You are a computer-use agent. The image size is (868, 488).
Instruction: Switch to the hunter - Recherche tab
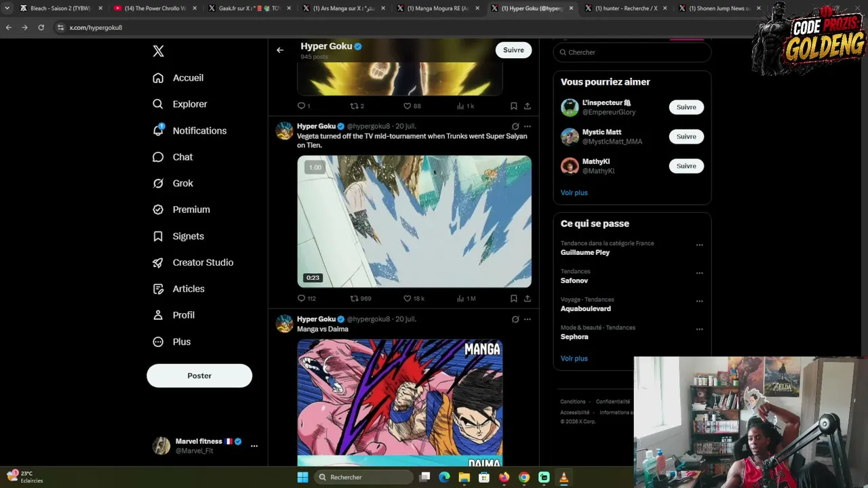pos(626,8)
